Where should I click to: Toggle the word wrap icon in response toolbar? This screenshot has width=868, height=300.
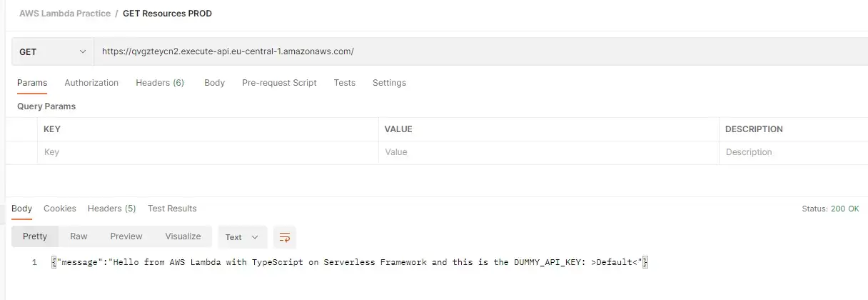tap(285, 237)
